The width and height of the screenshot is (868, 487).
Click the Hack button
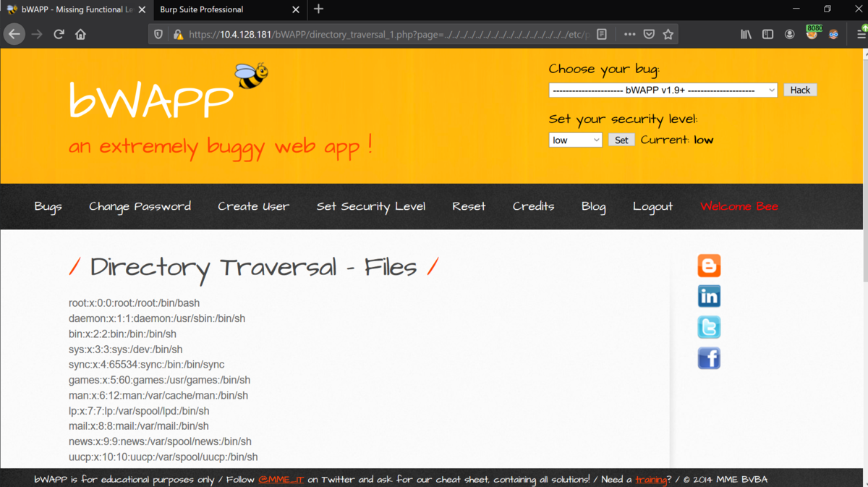coord(800,90)
